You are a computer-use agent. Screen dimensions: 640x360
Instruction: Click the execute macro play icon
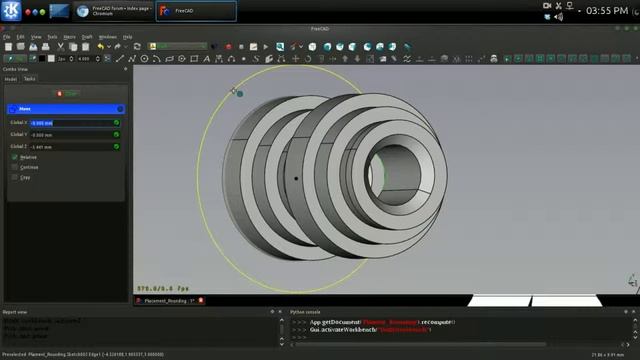[266, 47]
